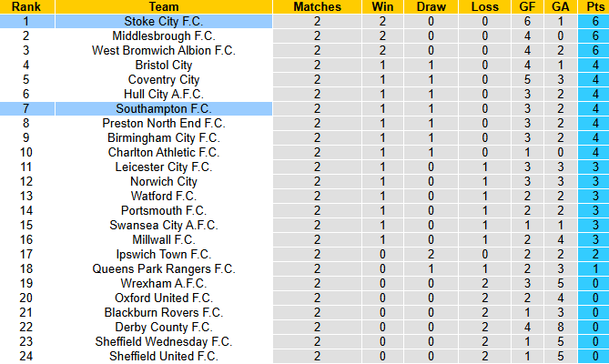This screenshot has width=609, height=364.
Task: Select the Wrexham A.F.C. team name
Action: [x=163, y=283]
